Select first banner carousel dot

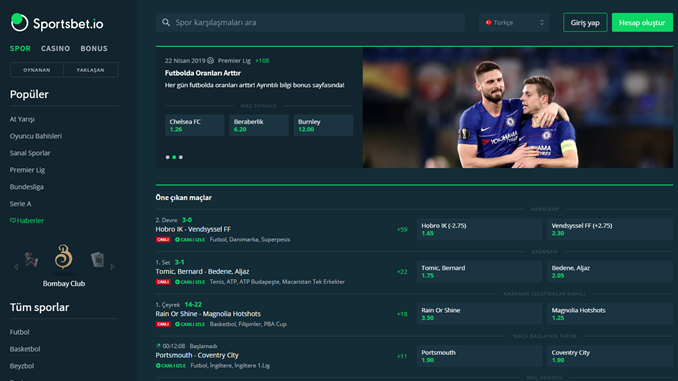pos(167,157)
